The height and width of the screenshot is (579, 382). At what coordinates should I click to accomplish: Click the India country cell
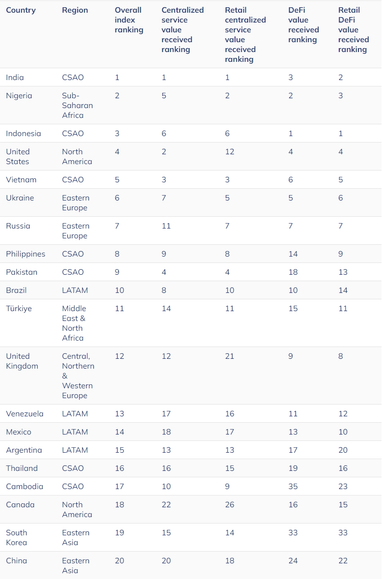[x=15, y=77]
